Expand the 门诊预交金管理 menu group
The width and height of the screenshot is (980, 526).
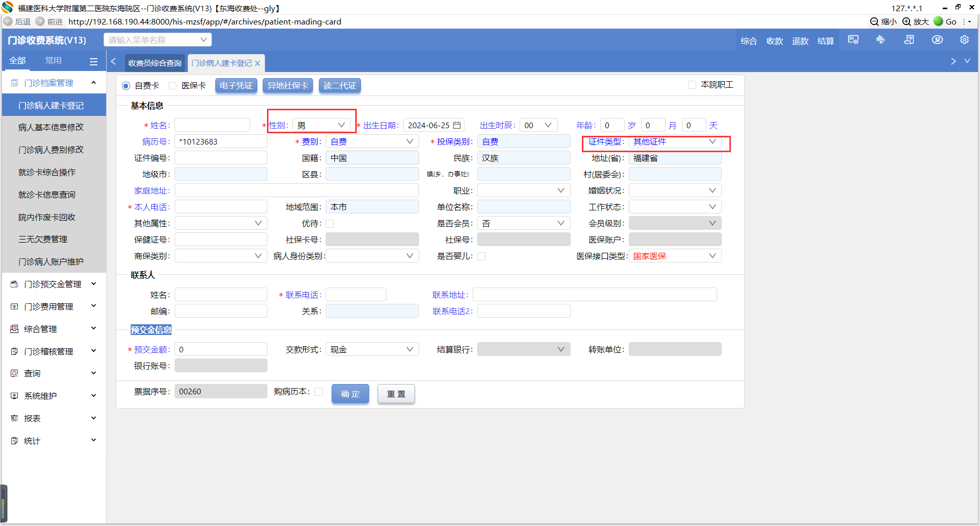(x=94, y=284)
